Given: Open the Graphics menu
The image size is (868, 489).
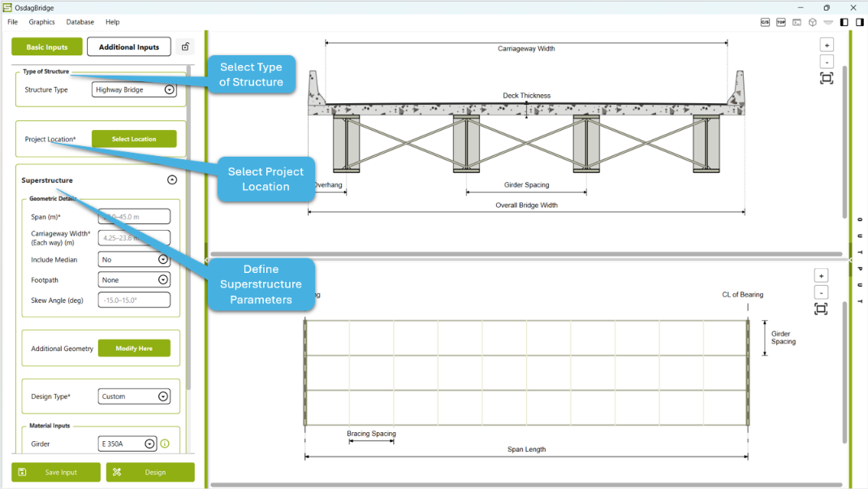Looking at the screenshot, I should 41,22.
